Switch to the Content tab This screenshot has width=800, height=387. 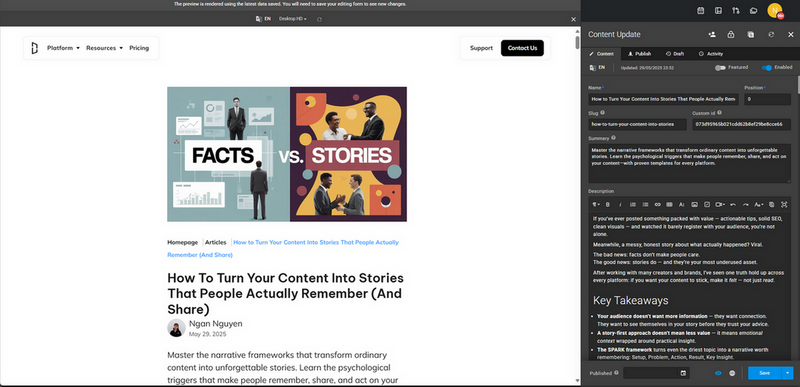pos(602,54)
